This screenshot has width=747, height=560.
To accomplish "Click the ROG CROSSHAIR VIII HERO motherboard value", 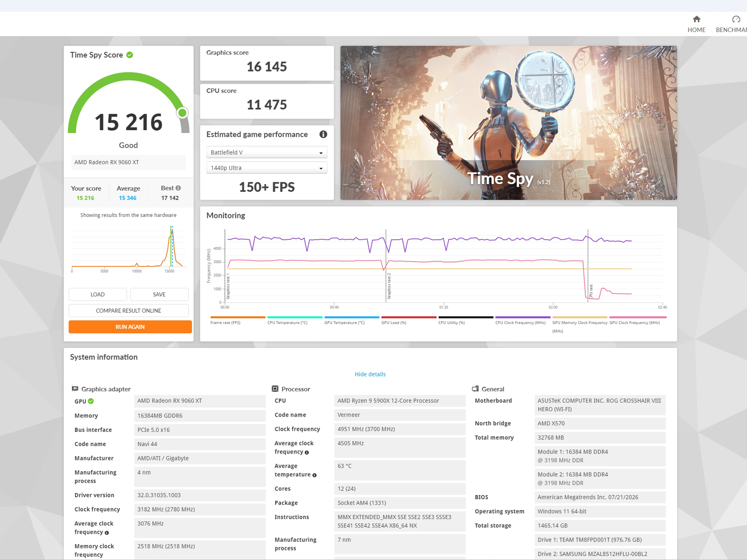I will tap(600, 405).
